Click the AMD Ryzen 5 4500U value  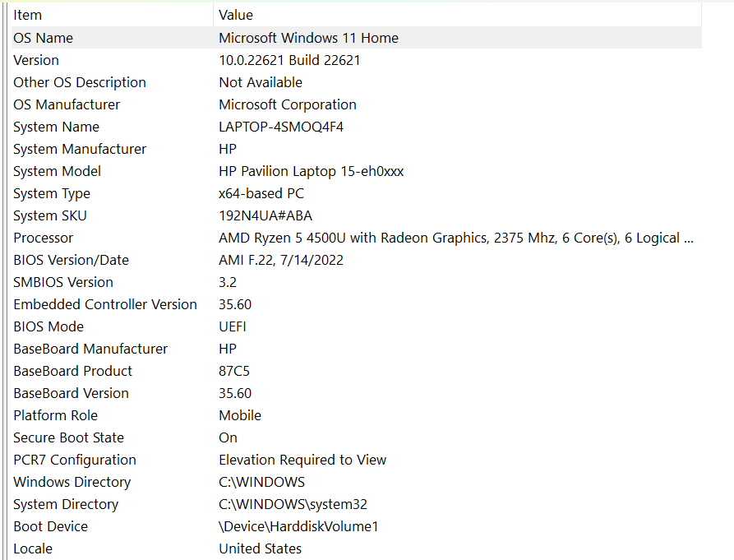tap(456, 238)
